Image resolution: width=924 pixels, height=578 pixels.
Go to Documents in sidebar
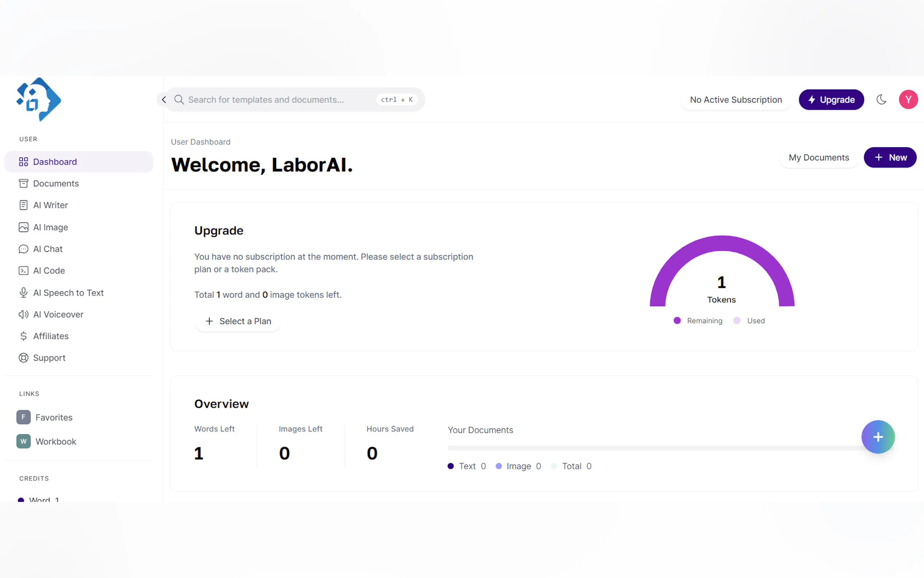point(56,183)
